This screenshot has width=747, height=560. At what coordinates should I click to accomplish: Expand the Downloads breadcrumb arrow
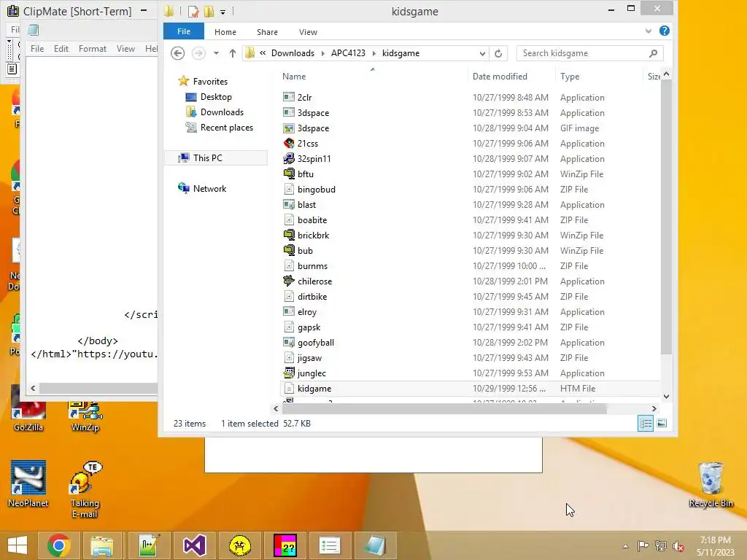coord(323,53)
